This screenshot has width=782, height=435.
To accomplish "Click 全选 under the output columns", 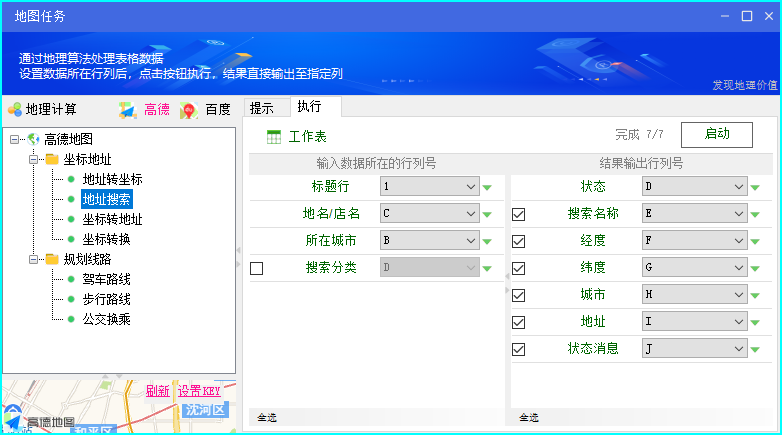I will pyautogui.click(x=529, y=418).
